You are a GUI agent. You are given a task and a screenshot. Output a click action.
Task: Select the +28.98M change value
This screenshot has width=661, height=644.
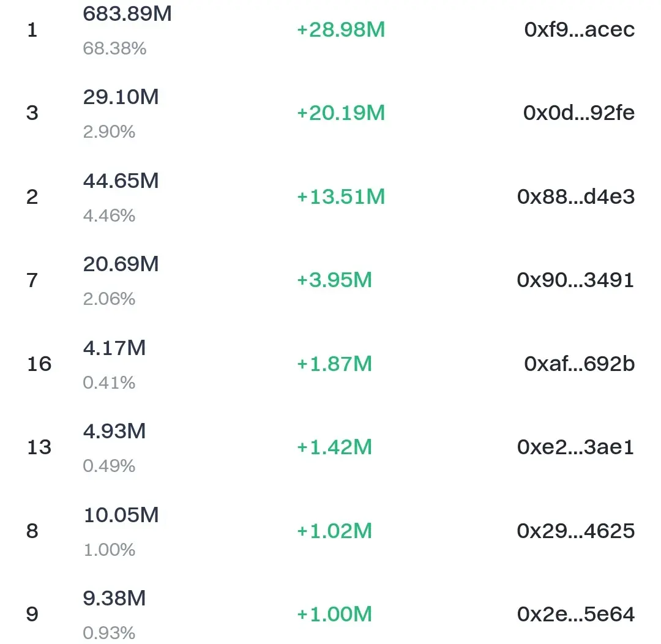tap(341, 29)
